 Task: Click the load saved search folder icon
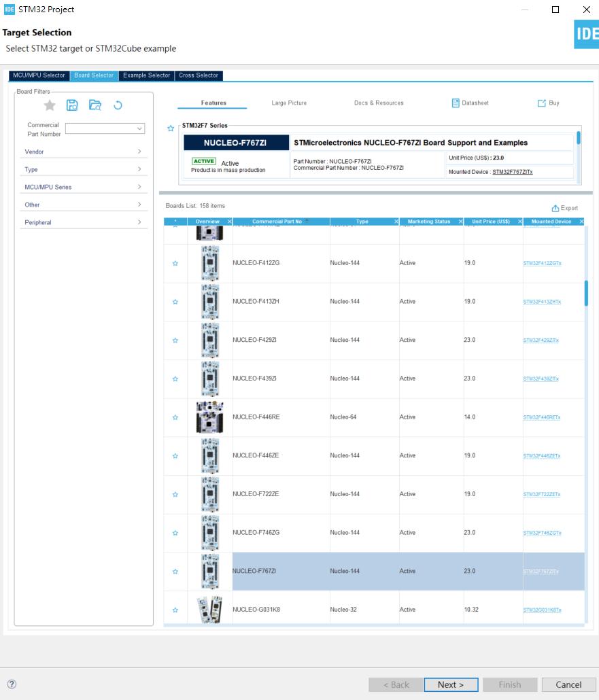click(x=95, y=105)
